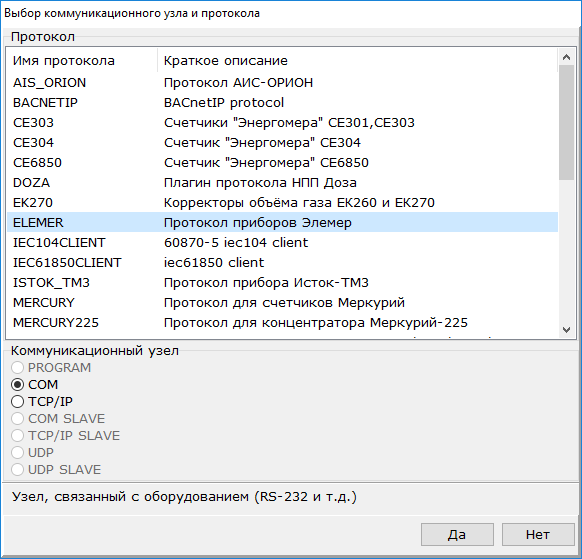Select the CE6850 protocol row
The width and height of the screenshot is (582, 559).
[x=282, y=163]
